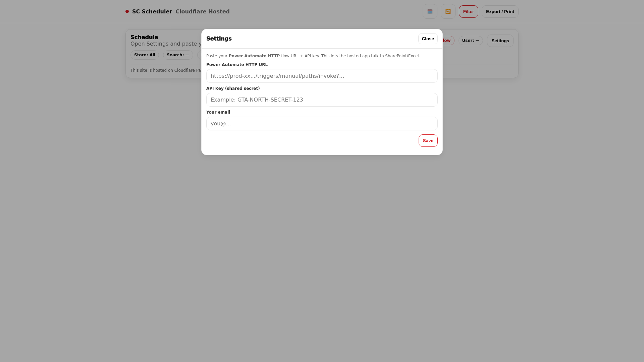644x362 pixels.
Task: Click the red dot beside SC Scheduler
Action: tap(127, 11)
